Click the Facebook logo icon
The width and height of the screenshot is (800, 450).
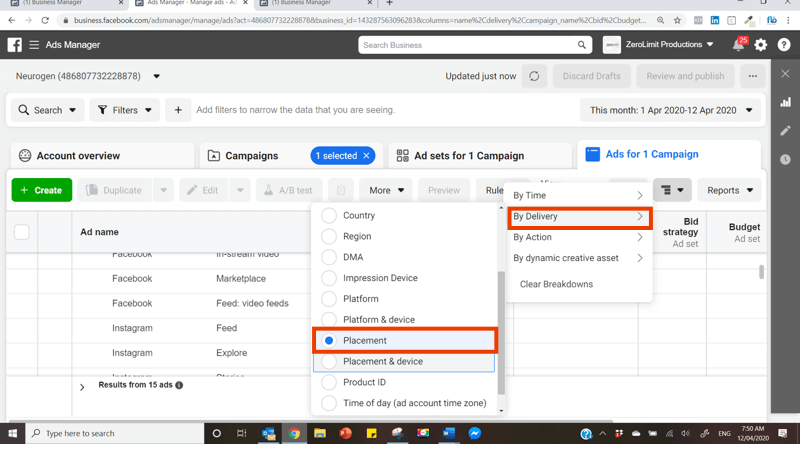tap(15, 45)
